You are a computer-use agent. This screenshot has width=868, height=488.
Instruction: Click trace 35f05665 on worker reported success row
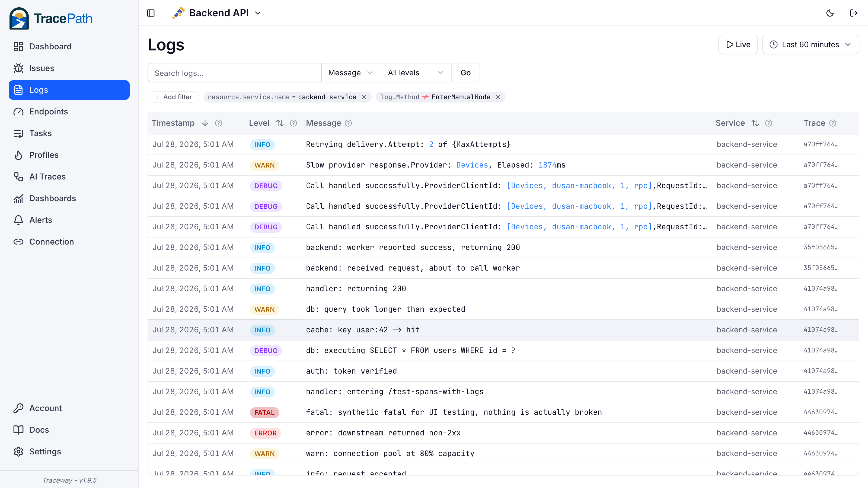[x=821, y=248]
